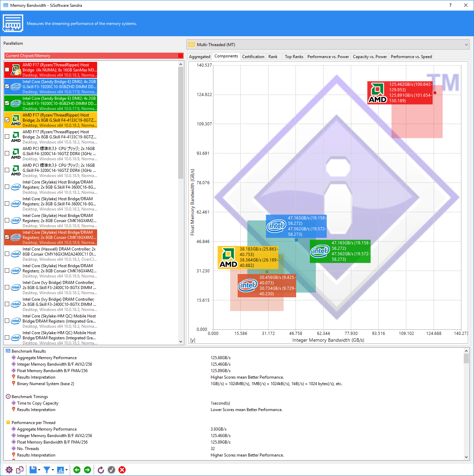Open the Certification tab

253,57
